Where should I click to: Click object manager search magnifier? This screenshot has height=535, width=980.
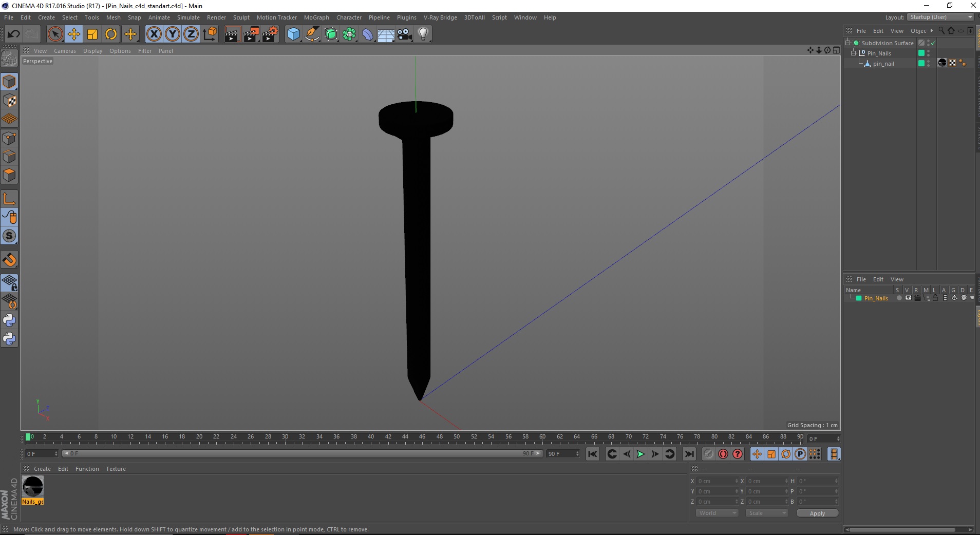(x=941, y=31)
